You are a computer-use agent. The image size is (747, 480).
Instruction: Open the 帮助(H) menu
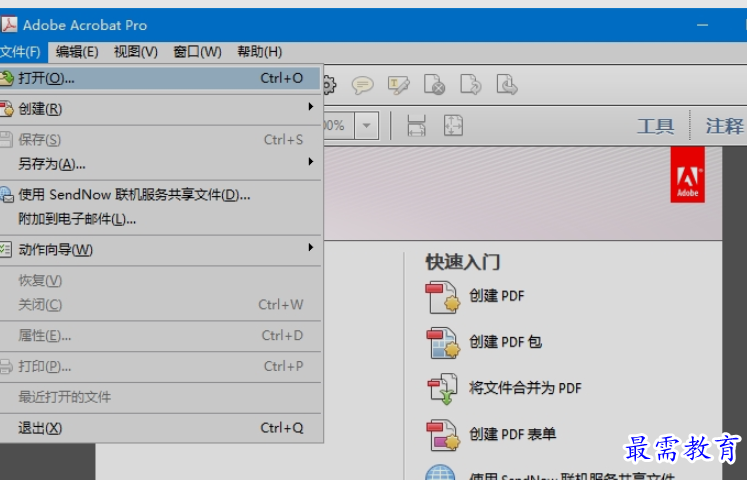tap(260, 51)
